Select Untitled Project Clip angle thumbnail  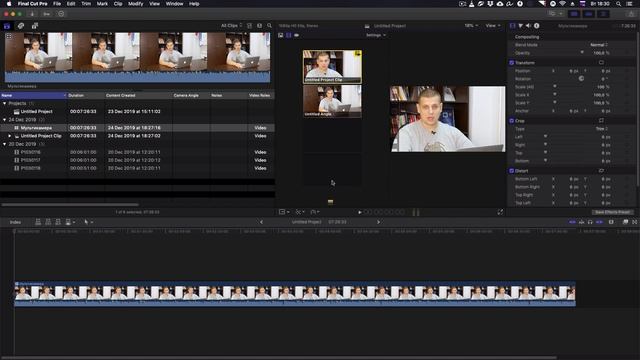click(332, 67)
